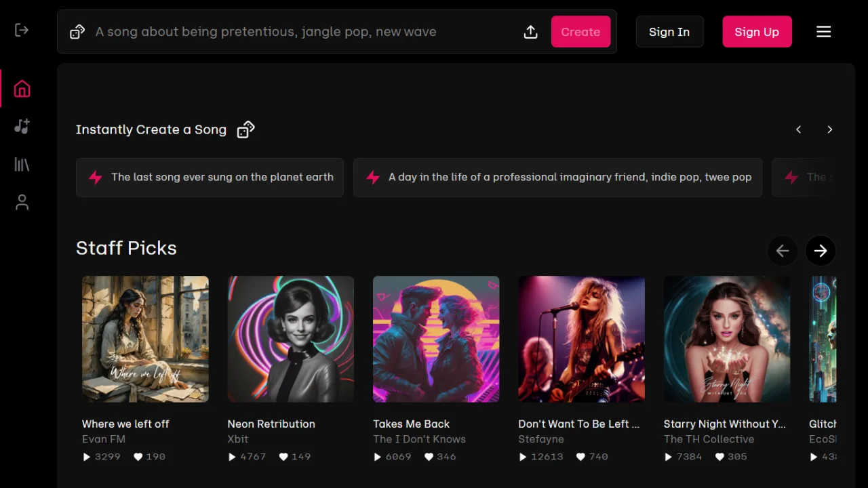The image size is (868, 488).
Task: Click the upload icon beside Create
Action: 531,32
